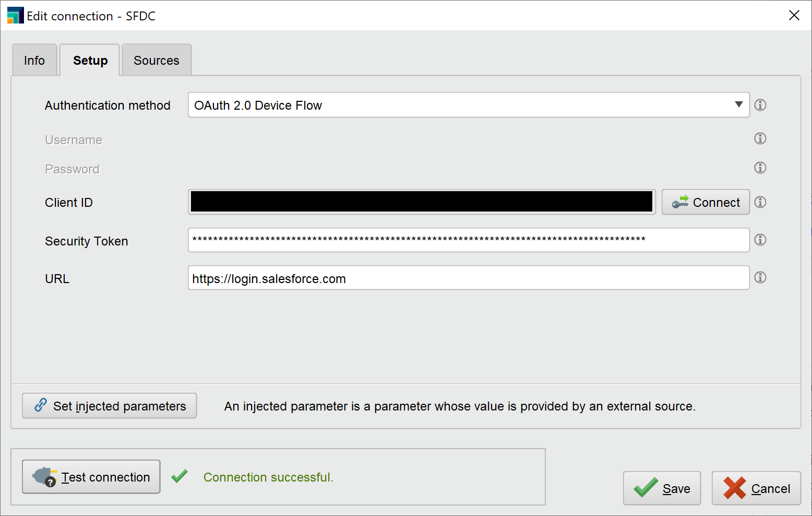Click the info icon next to Username
This screenshot has height=516, width=812.
click(760, 138)
